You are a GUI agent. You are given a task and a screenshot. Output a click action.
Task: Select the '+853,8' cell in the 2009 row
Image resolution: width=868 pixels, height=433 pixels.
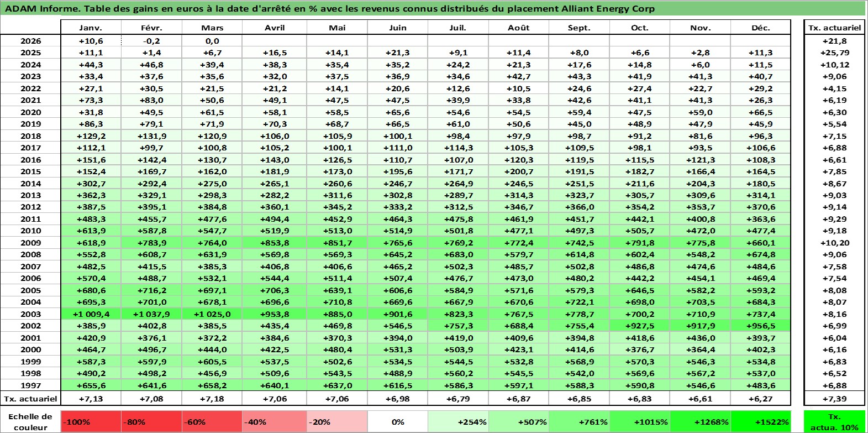[x=275, y=242]
